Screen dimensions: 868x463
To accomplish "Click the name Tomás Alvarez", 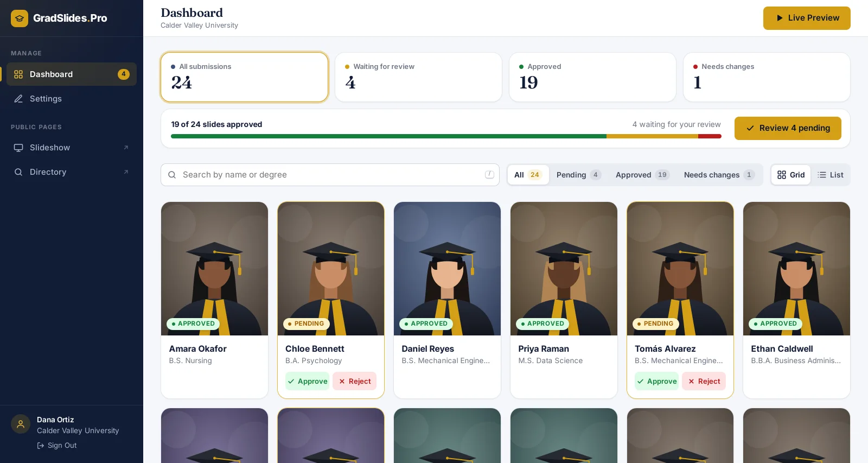I will [x=665, y=349].
